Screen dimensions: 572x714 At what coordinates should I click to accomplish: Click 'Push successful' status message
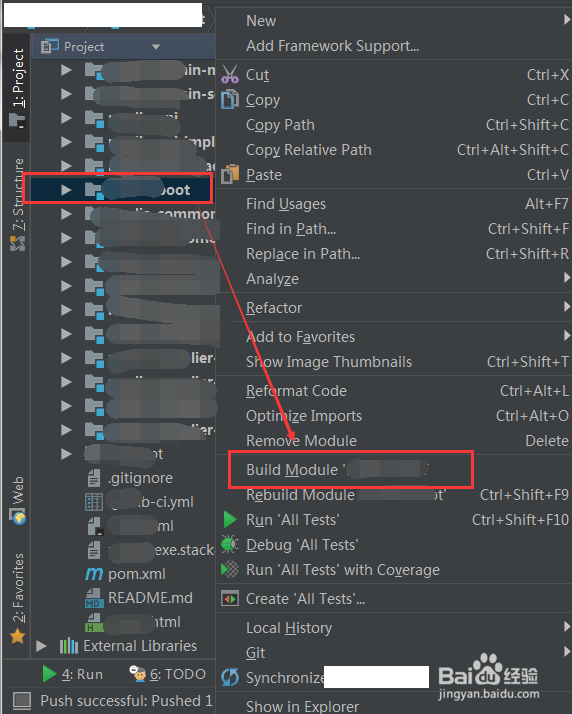tap(126, 701)
